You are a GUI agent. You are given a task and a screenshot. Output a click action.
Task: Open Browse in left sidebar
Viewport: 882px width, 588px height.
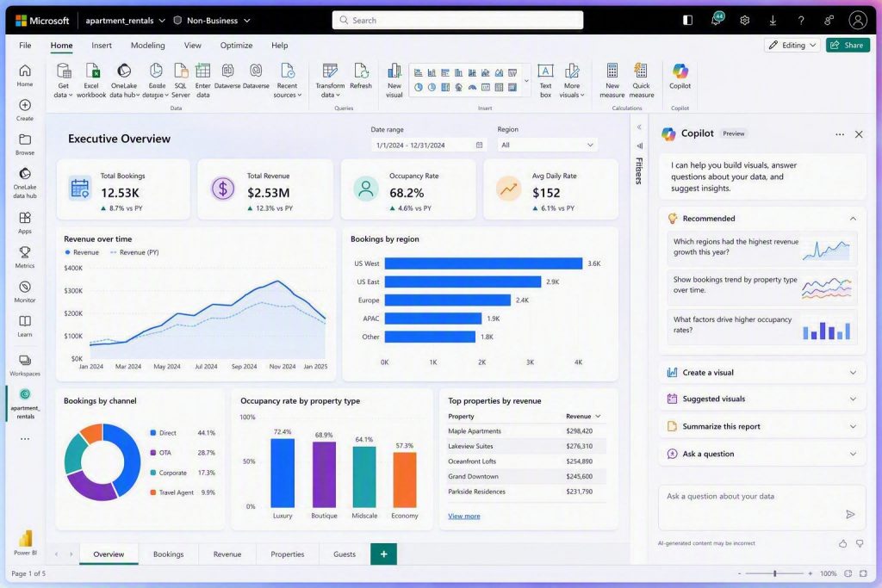(25, 144)
